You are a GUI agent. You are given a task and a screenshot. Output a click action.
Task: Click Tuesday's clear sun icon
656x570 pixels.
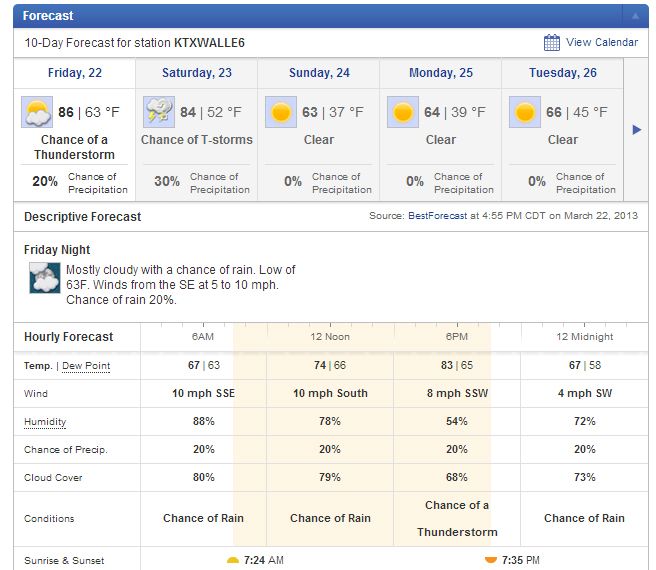click(x=525, y=112)
